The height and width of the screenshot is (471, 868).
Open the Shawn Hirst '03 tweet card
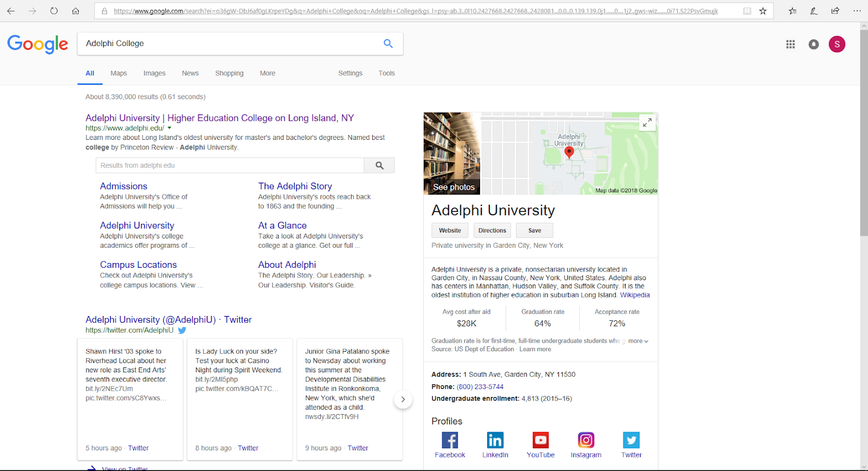(130, 399)
